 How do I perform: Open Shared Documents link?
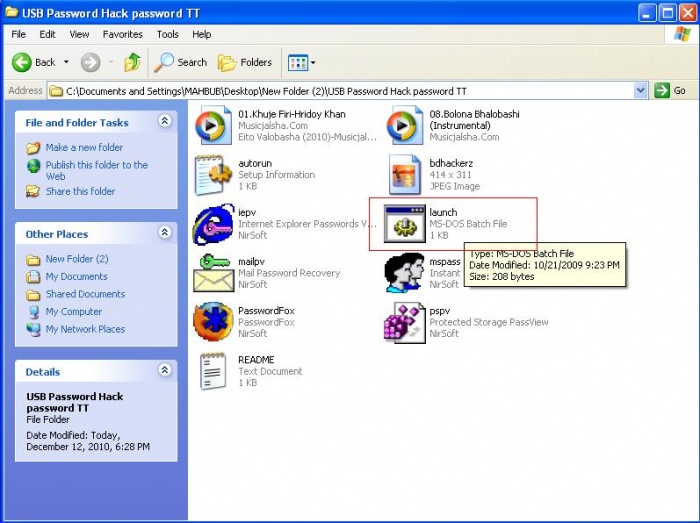(x=85, y=294)
